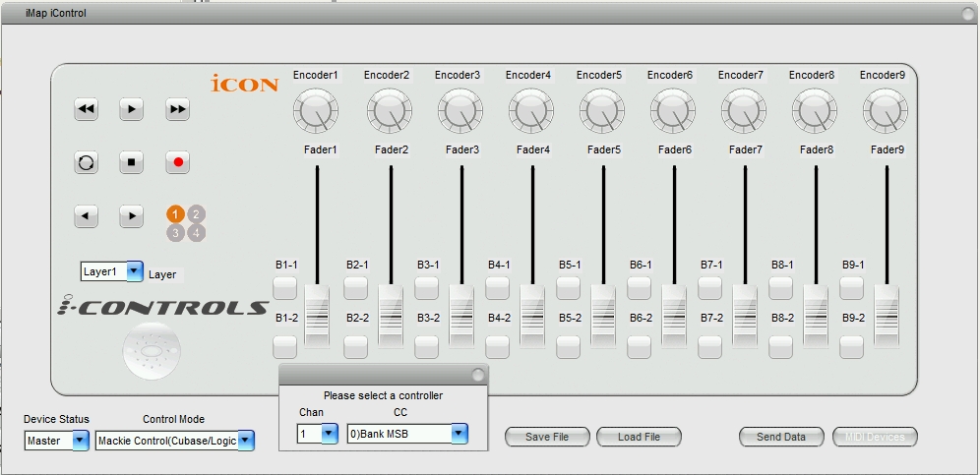Click the red record button
980x475 pixels.
coord(178,162)
